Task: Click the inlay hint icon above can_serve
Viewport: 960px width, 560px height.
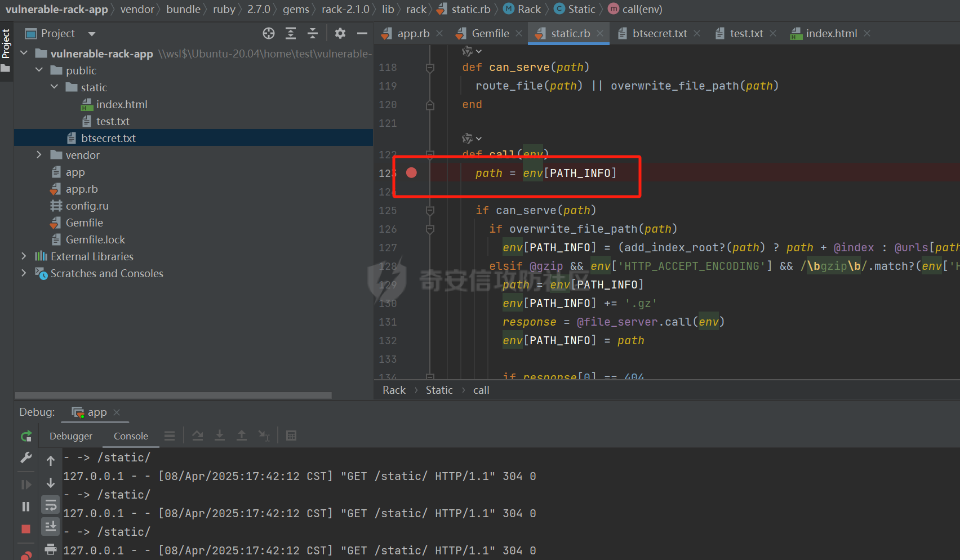Action: 472,51
